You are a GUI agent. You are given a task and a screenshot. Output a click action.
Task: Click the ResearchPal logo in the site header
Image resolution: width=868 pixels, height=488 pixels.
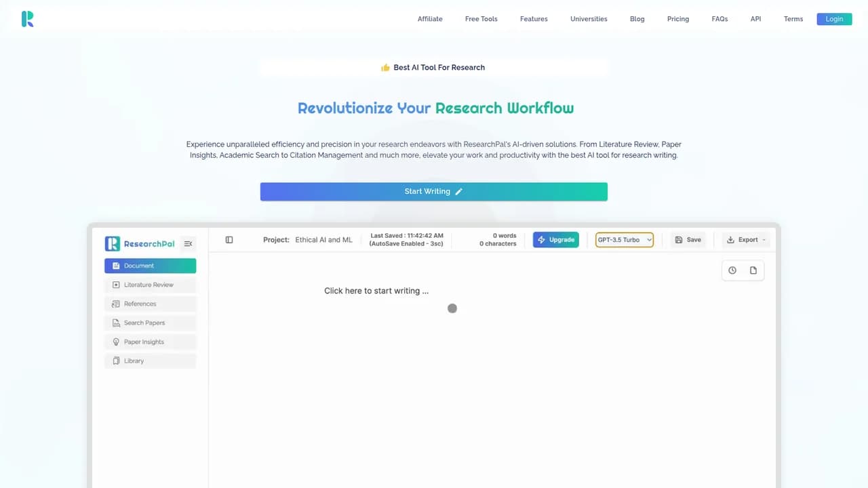(28, 19)
